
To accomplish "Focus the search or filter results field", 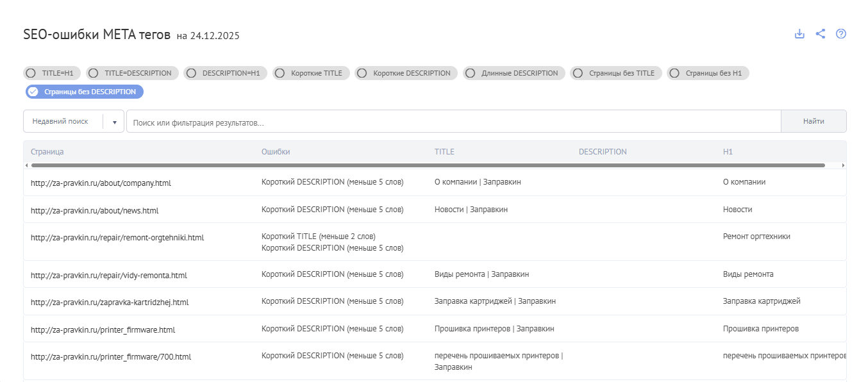I will click(453, 122).
